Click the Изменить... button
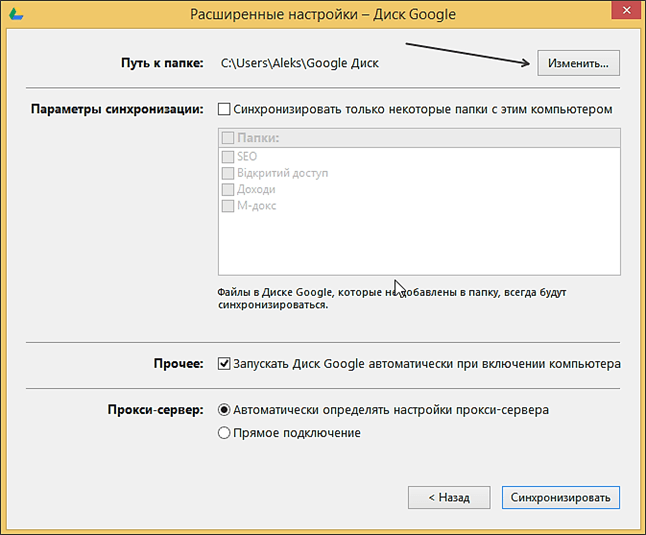The image size is (646, 535). (578, 62)
